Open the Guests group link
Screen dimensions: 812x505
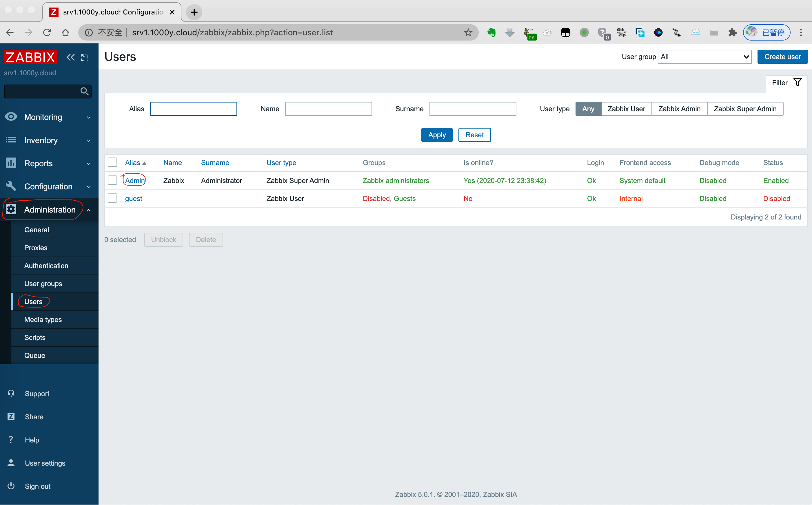click(x=404, y=199)
